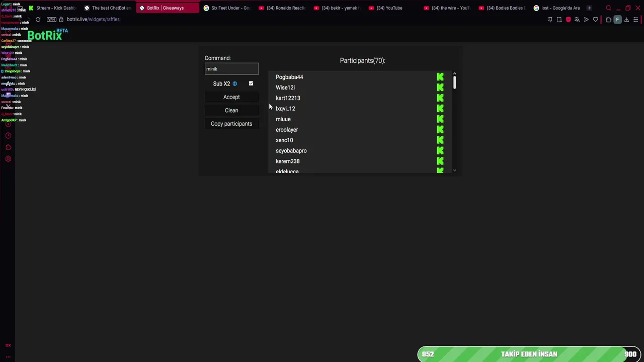
Task: Open sidebar settings gear icon
Action: (x=8, y=159)
